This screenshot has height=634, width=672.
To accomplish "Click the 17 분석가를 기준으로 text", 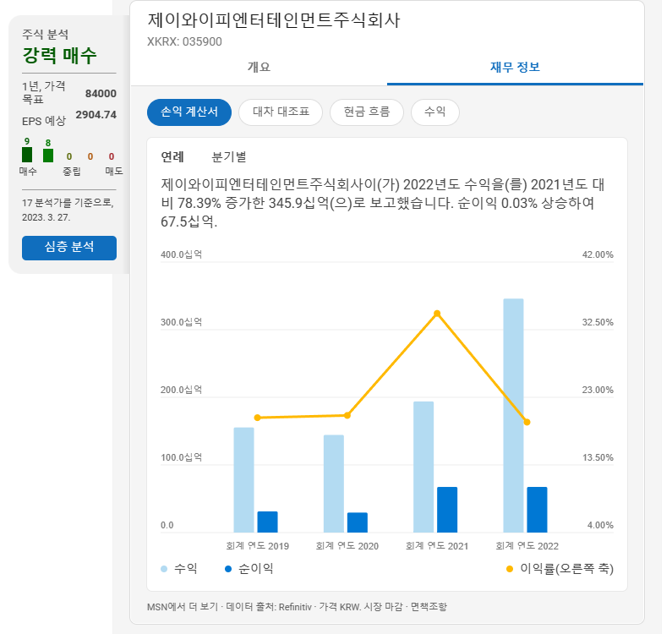I will pos(68,203).
